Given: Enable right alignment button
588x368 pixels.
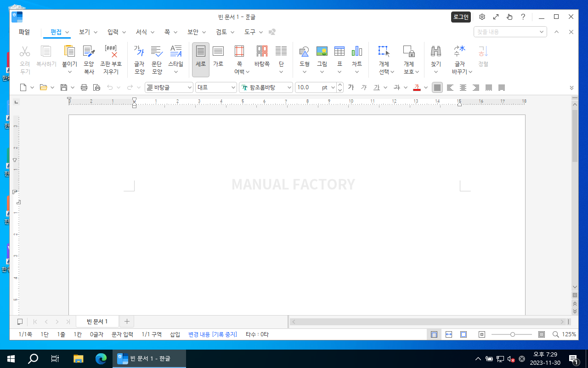Looking at the screenshot, I should point(476,87).
